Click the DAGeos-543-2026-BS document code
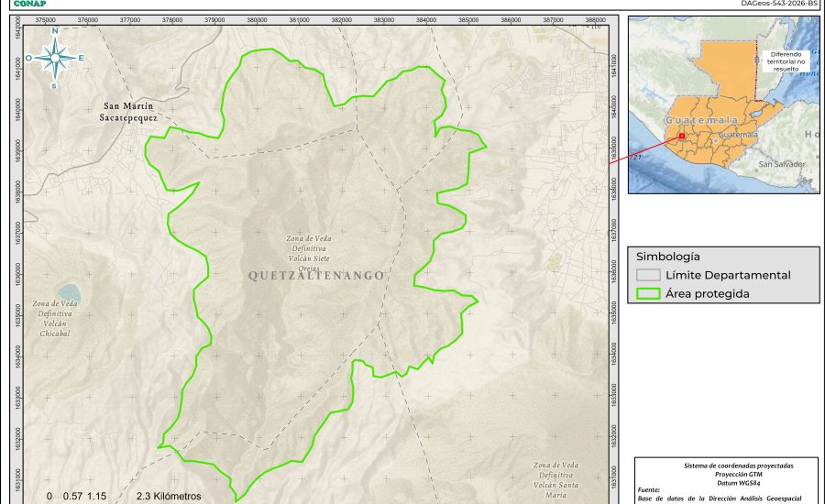825x504 pixels. click(x=779, y=4)
